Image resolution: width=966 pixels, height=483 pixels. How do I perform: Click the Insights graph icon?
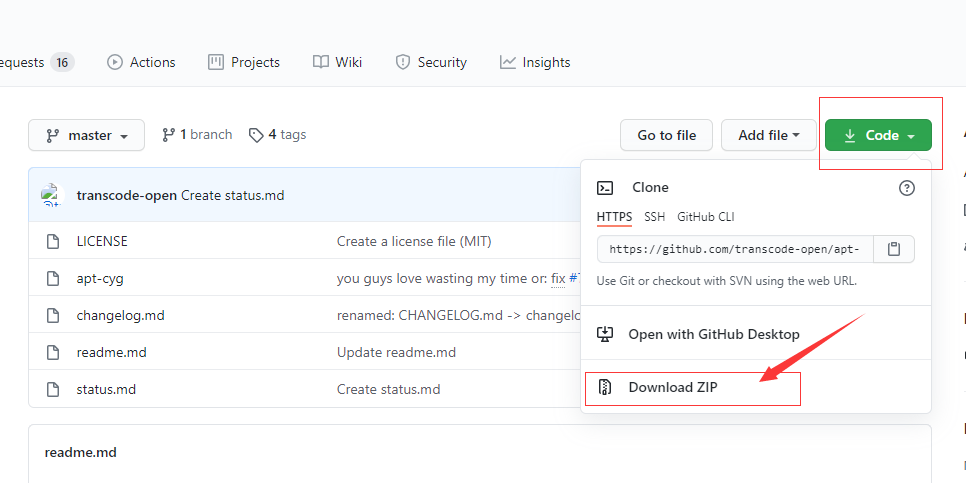(508, 62)
